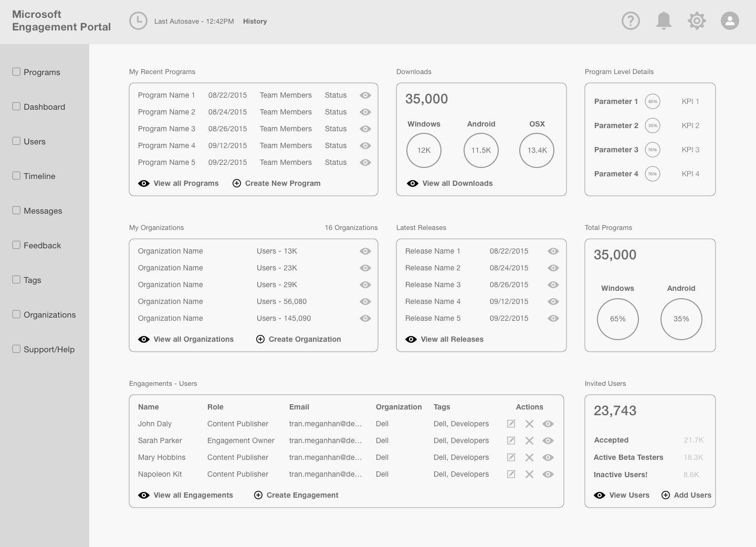Check the Timeline checkbox in sidebar
This screenshot has height=547, width=756.
[x=16, y=175]
